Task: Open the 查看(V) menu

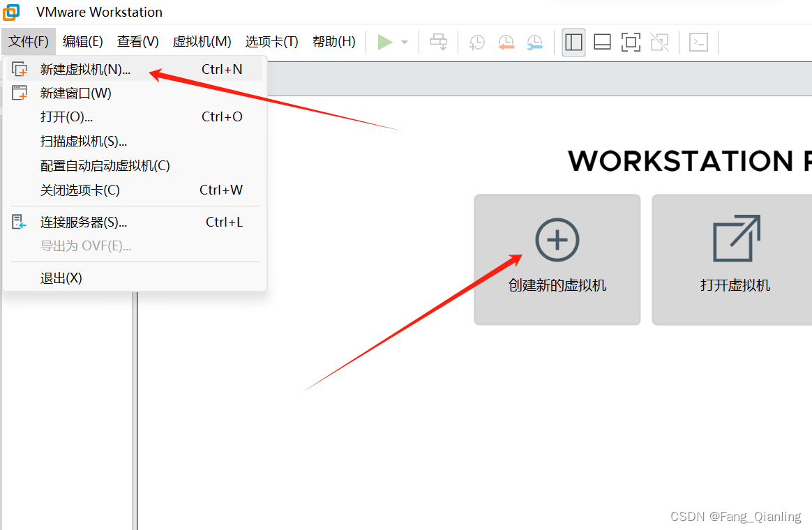Action: pos(137,41)
